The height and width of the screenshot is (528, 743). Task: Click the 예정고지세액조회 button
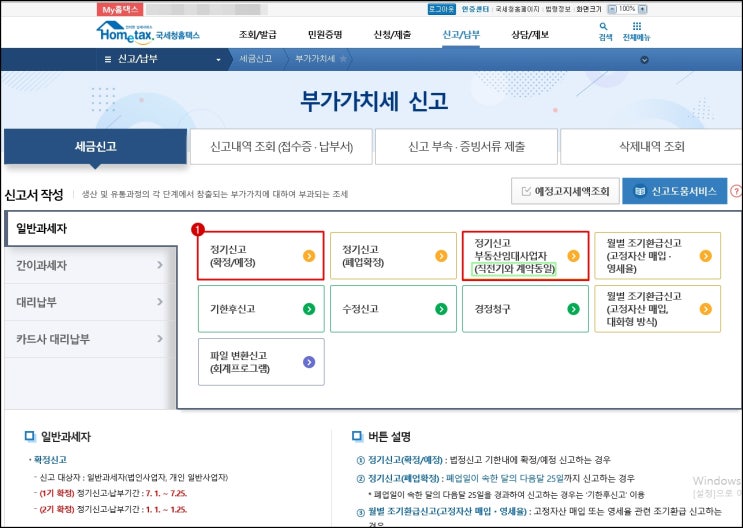click(x=565, y=191)
